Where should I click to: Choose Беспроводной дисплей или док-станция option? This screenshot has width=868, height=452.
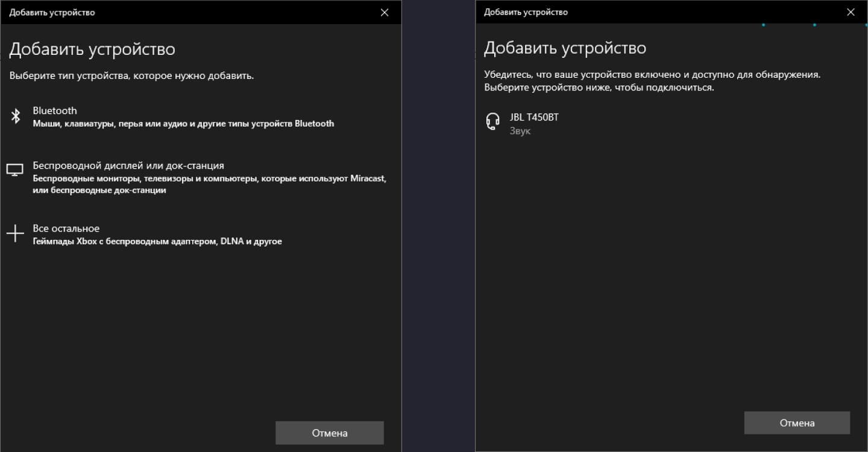click(200, 178)
